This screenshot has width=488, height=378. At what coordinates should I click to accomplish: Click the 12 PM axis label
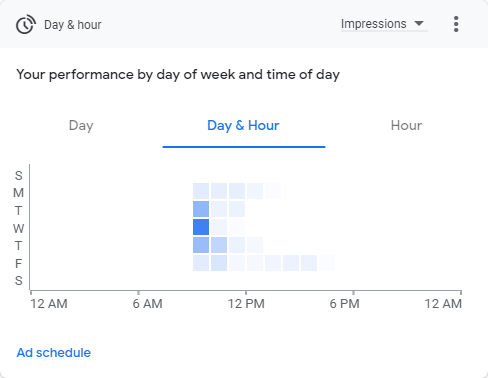(246, 304)
